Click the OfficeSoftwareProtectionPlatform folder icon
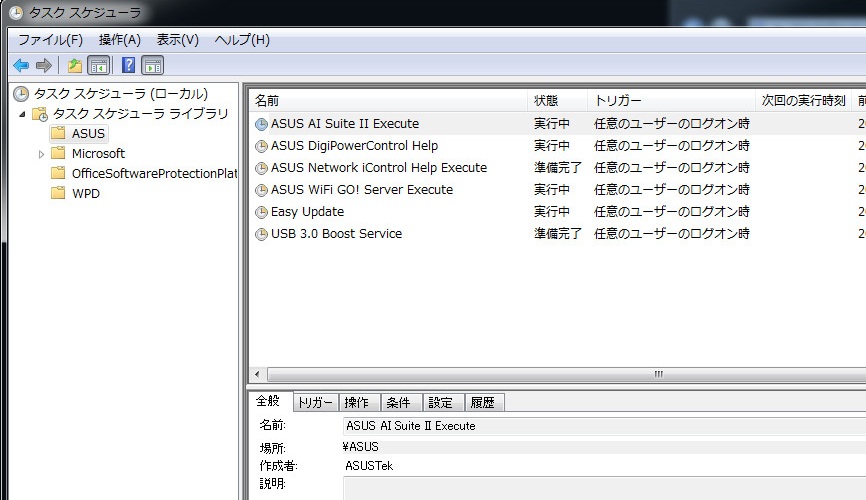 pyautogui.click(x=58, y=173)
